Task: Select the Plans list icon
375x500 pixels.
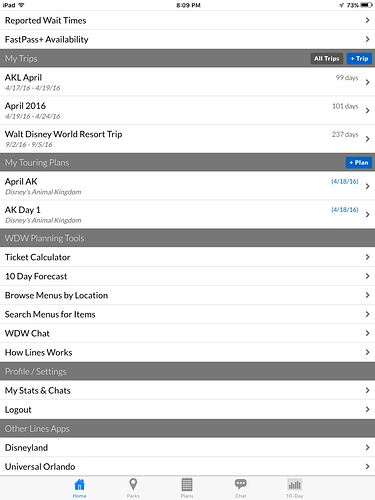Action: [187, 484]
